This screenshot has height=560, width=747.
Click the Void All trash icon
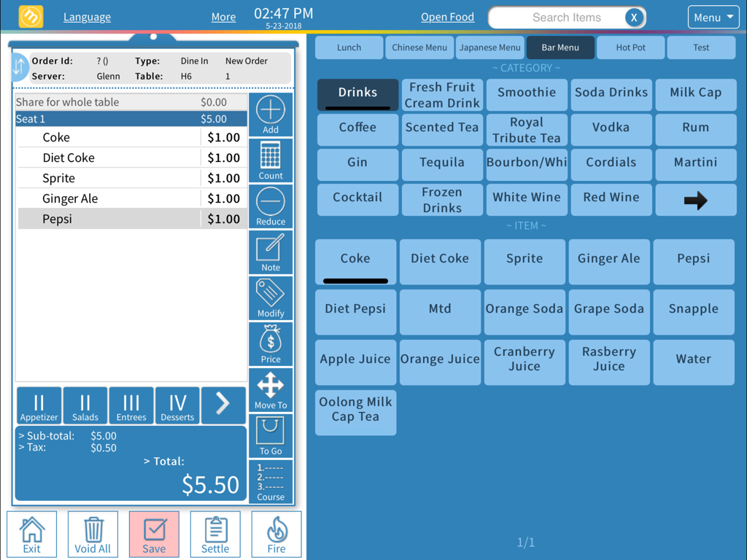pos(93,534)
